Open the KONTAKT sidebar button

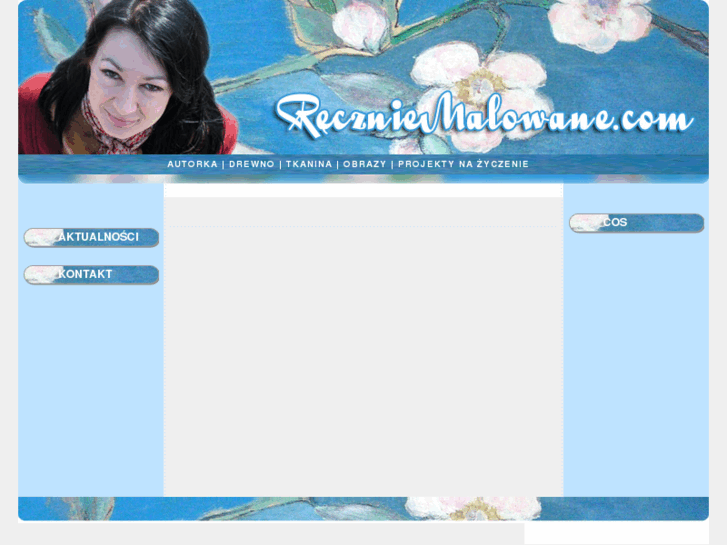pos(91,275)
